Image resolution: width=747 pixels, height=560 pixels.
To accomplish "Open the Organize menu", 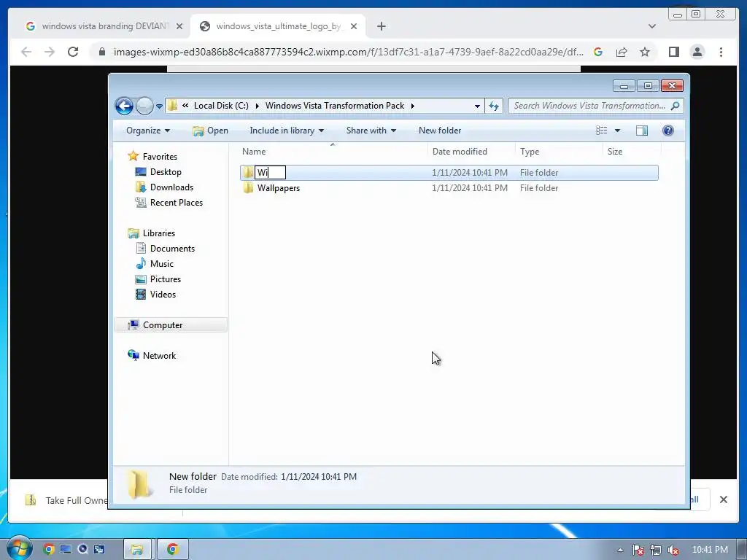I will tap(147, 131).
